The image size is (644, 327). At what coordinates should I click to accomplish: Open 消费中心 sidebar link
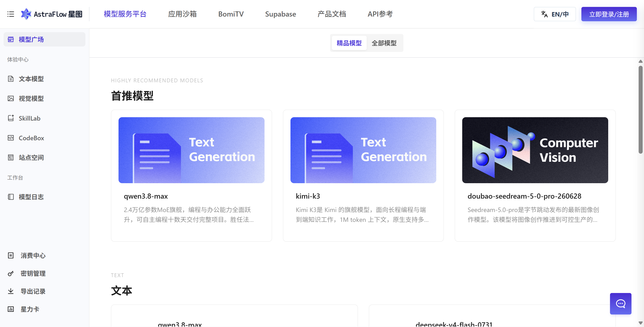point(33,255)
